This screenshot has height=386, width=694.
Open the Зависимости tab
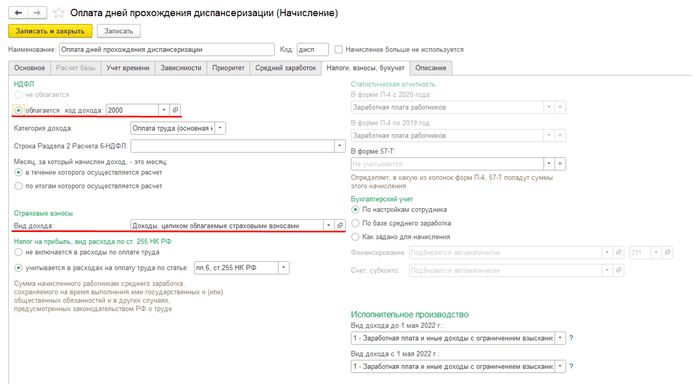pos(181,68)
